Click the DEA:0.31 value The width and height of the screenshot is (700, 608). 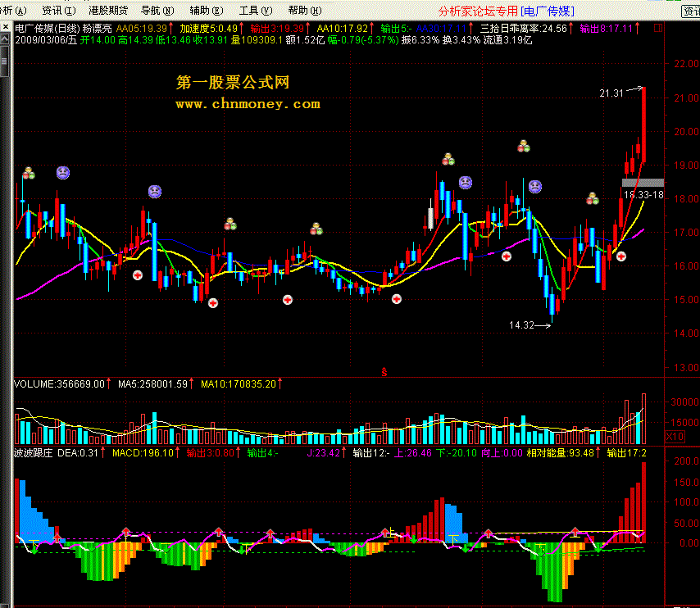point(78,452)
